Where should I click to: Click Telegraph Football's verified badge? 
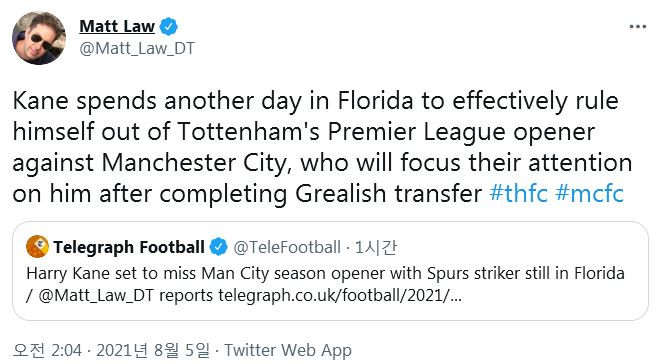click(219, 247)
